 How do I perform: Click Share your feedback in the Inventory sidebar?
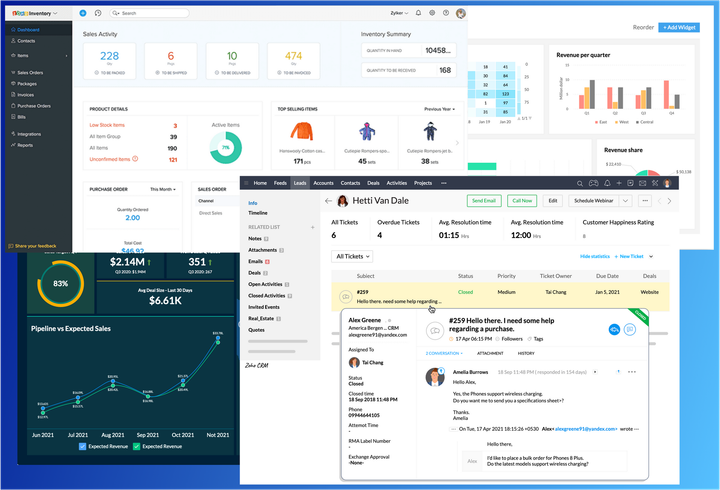click(x=33, y=246)
